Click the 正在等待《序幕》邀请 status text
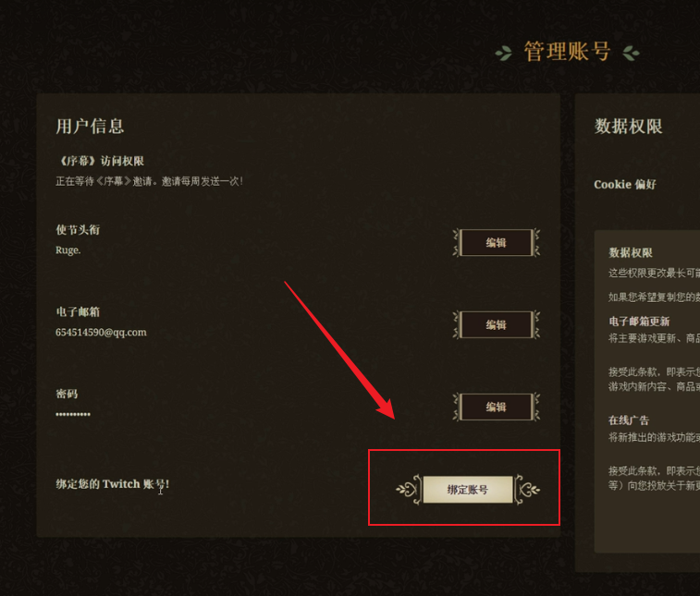 point(149,181)
